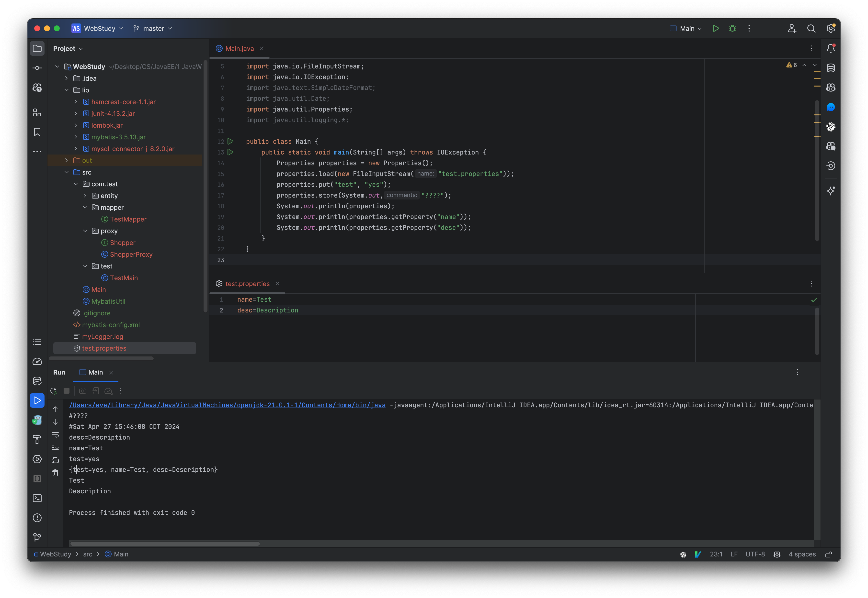
Task: Select mybatis-config.xml in project tree
Action: click(106, 325)
